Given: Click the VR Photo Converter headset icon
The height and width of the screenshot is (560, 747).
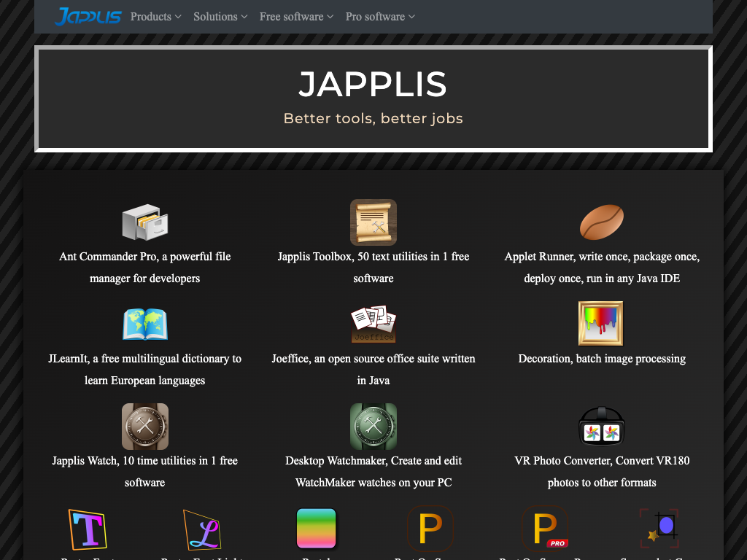Looking at the screenshot, I should 601,426.
